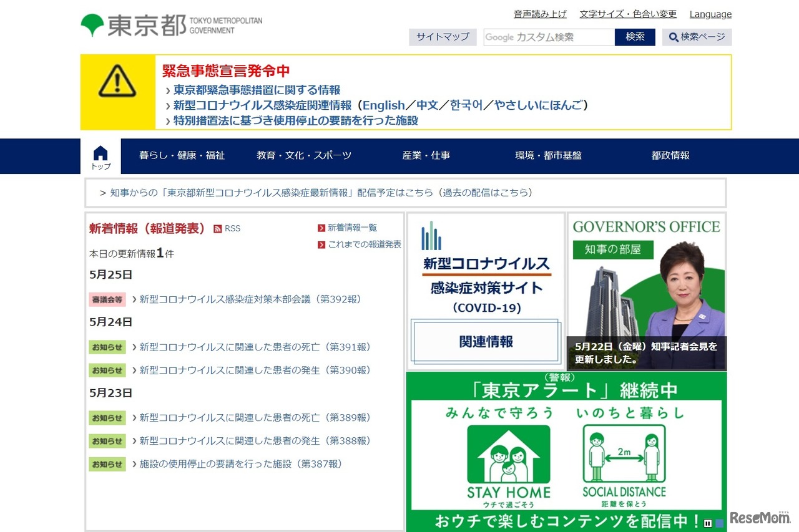Click the 検索 search button

(635, 37)
